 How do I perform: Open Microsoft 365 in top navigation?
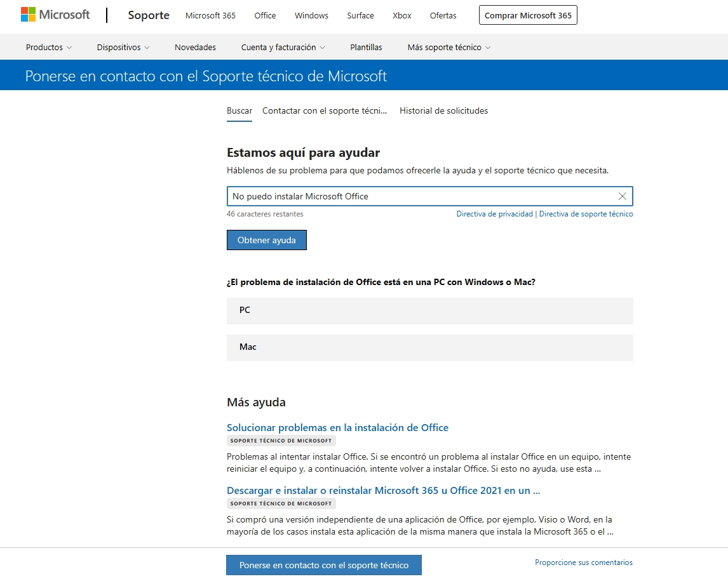click(x=210, y=15)
